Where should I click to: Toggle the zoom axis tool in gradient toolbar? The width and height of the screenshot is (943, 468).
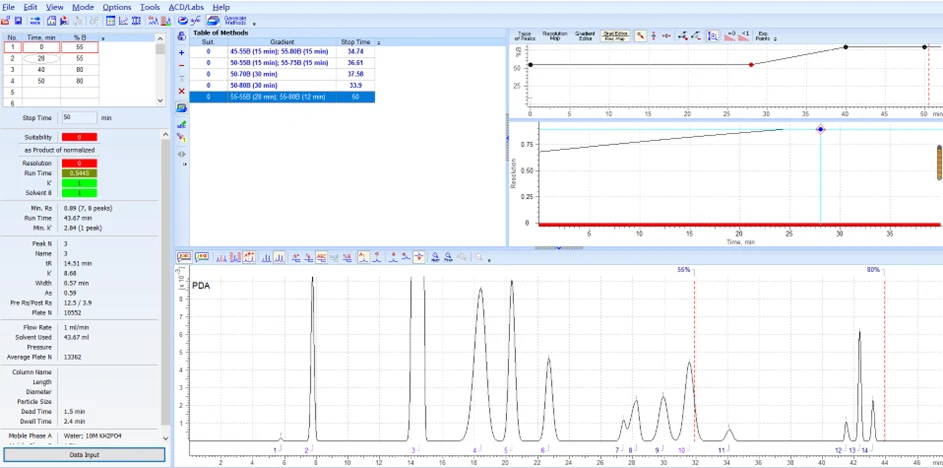click(713, 36)
